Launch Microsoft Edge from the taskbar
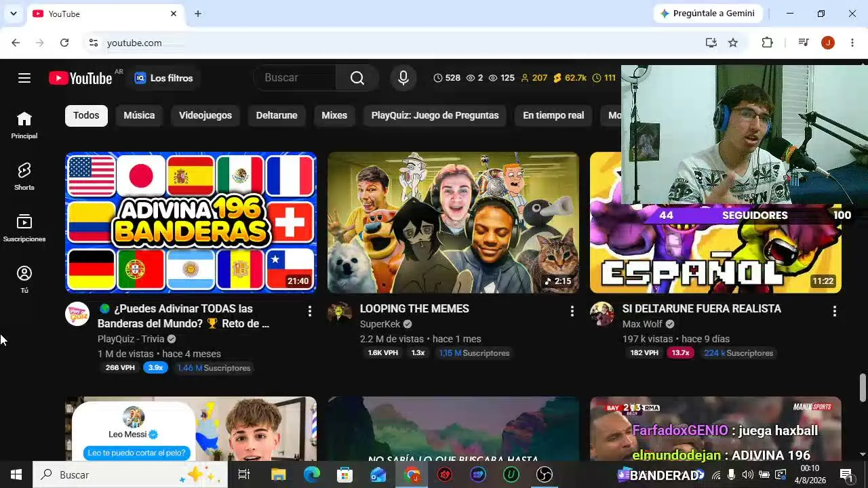This screenshot has width=868, height=488. (312, 474)
